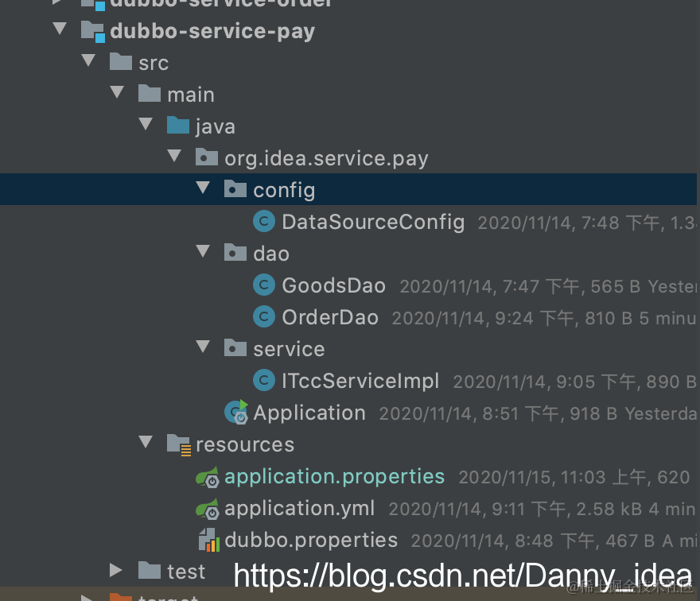This screenshot has height=601, width=700.
Task: Collapse org.idea.service.pay package arrow
Action: click(x=174, y=156)
